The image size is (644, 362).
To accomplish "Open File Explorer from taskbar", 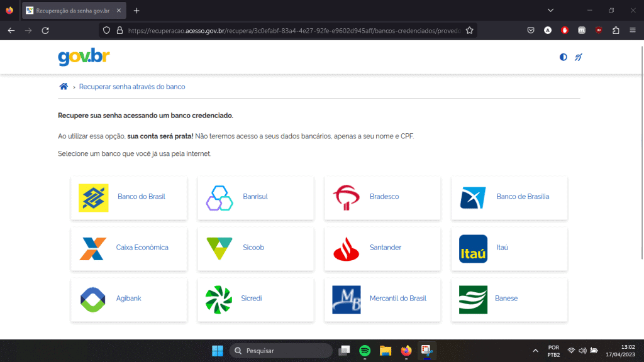I will coord(386,351).
